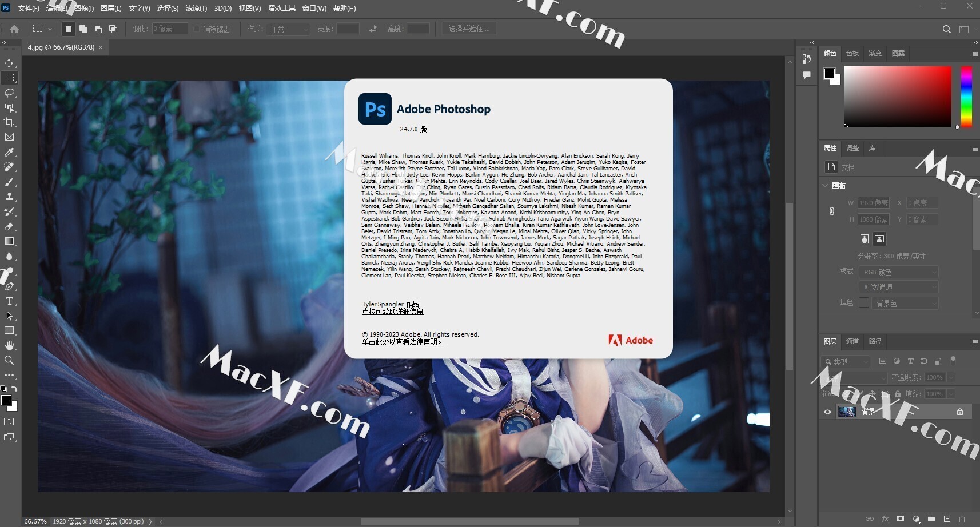Open the 帮助(H) menu
The width and height of the screenshot is (980, 527).
[x=344, y=9]
